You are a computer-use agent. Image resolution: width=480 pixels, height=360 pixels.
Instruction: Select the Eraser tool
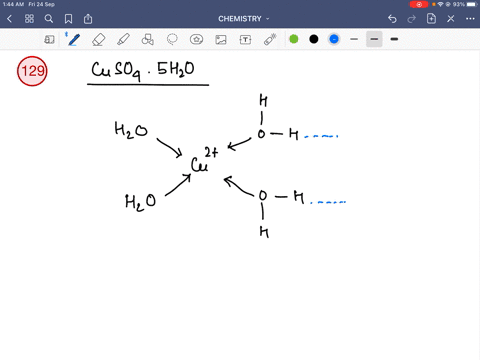[x=99, y=40]
